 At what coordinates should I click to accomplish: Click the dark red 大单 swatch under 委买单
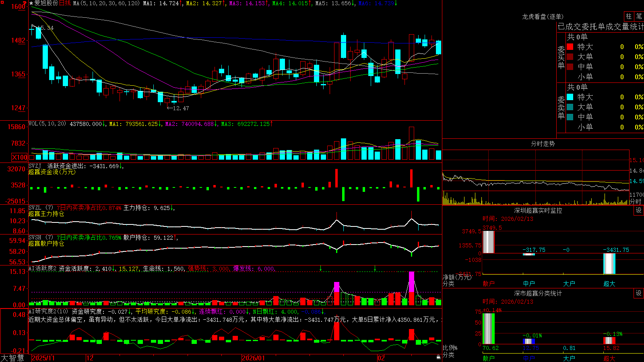570,57
